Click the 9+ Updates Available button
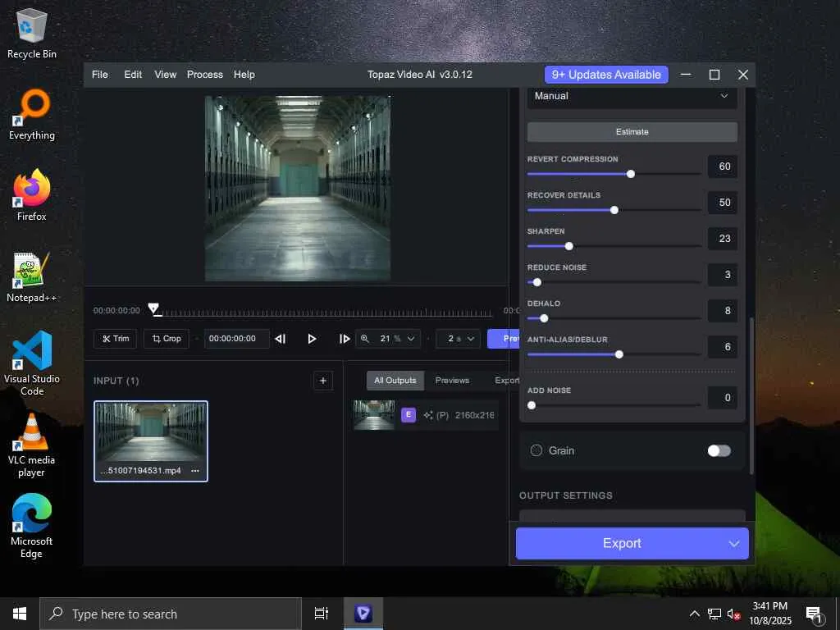Screen dimensions: 840x630 [606, 75]
